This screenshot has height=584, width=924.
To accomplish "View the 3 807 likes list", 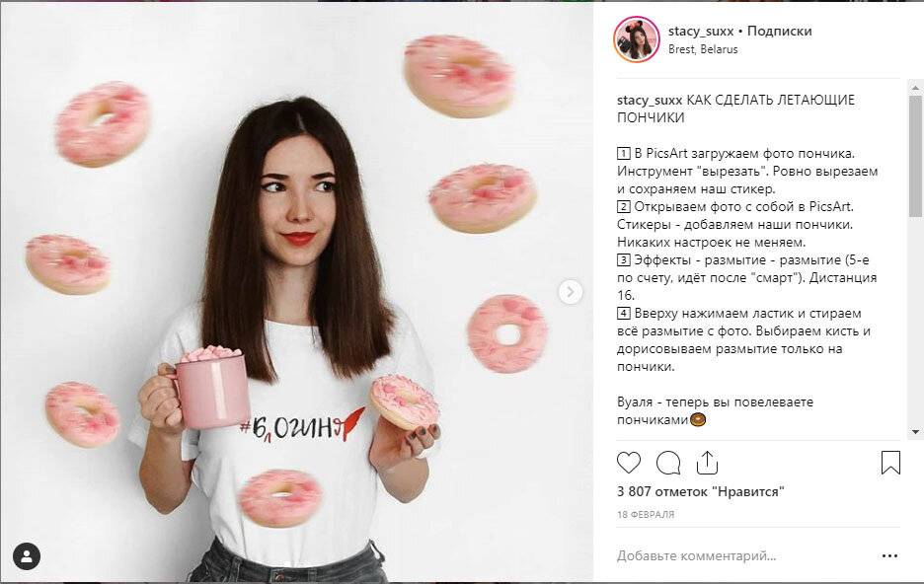I will (701, 491).
